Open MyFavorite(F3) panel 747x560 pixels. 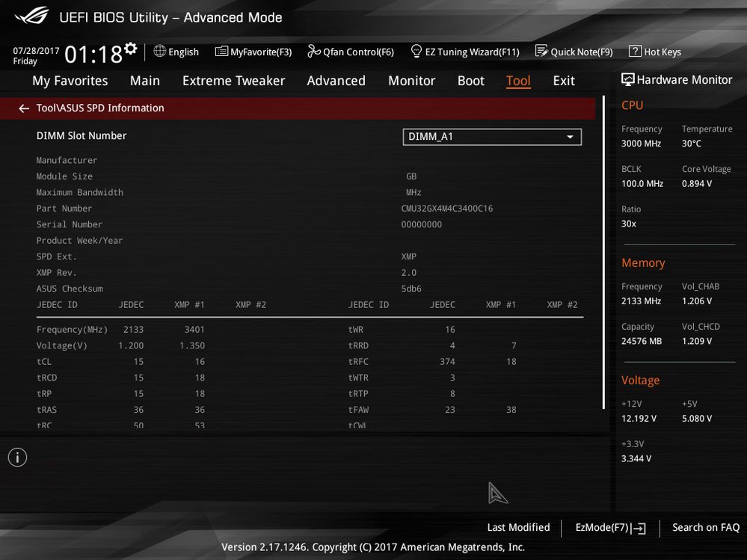click(261, 52)
